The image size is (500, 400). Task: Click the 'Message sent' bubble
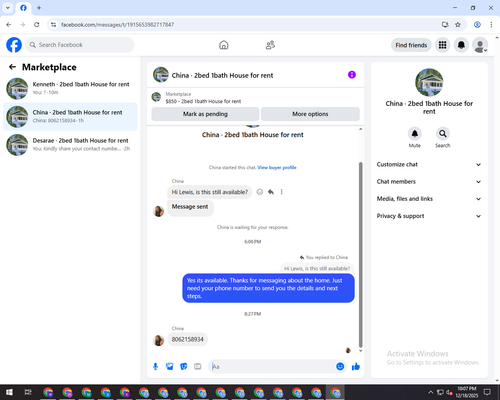click(x=190, y=207)
